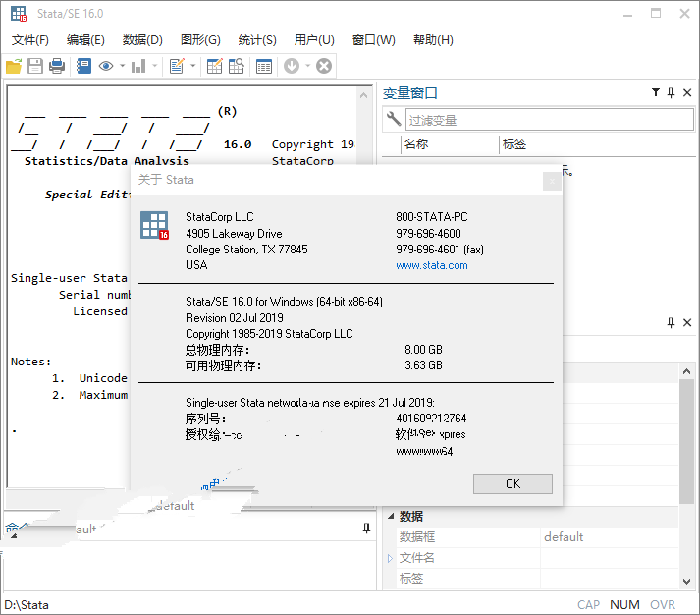Open the 用户(U) menu

[314, 40]
